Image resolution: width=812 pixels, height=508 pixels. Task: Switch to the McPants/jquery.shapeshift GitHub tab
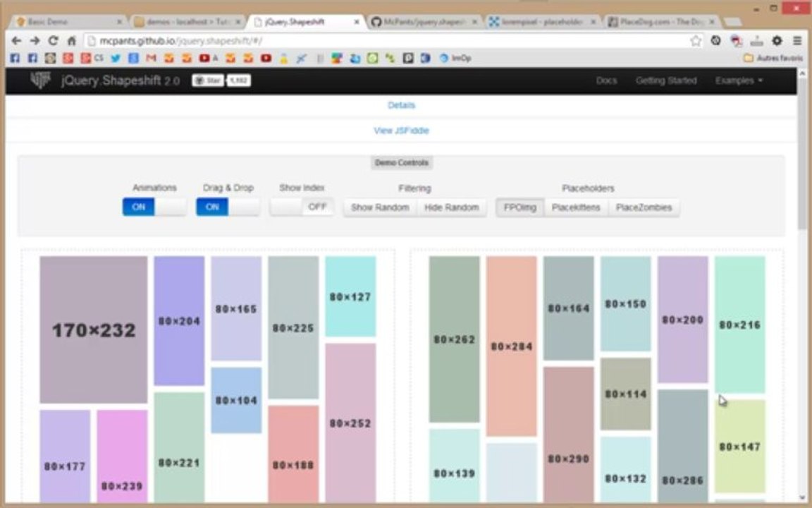pos(424,22)
